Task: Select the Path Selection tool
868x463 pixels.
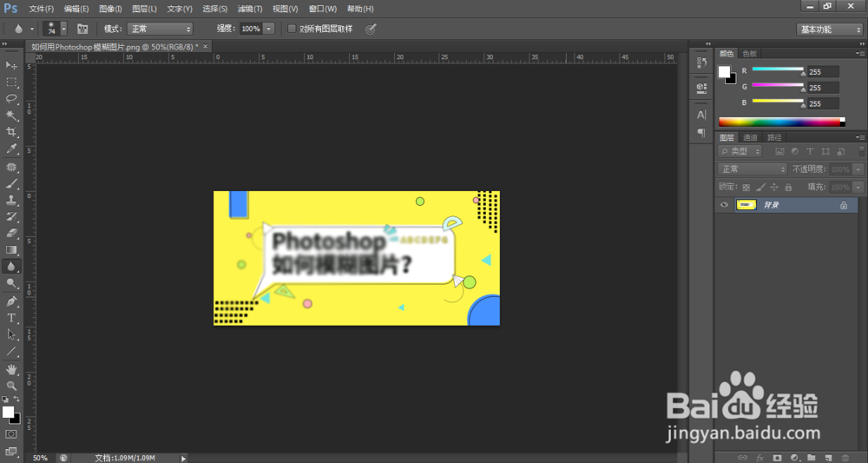Action: (x=11, y=334)
